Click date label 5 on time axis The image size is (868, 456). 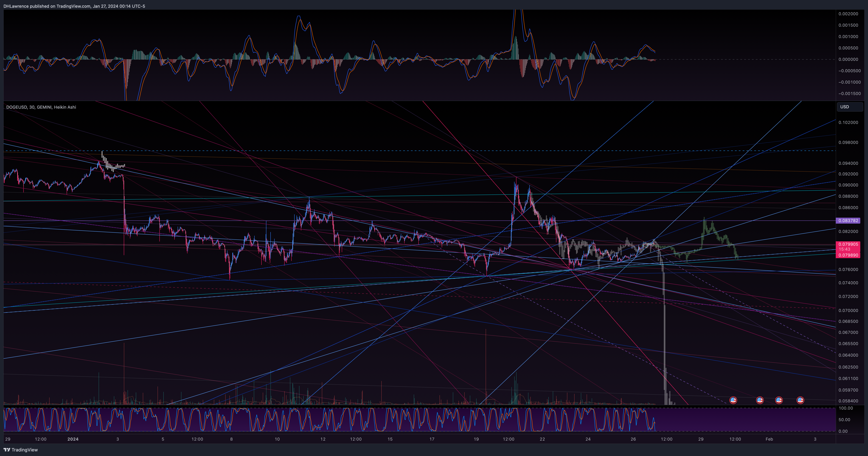pos(163,439)
